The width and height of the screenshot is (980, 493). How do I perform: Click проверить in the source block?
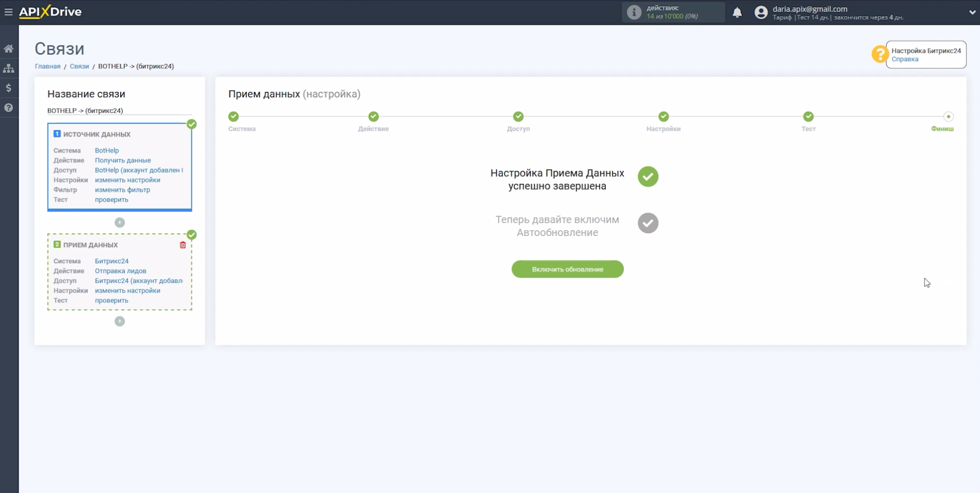[x=112, y=199]
